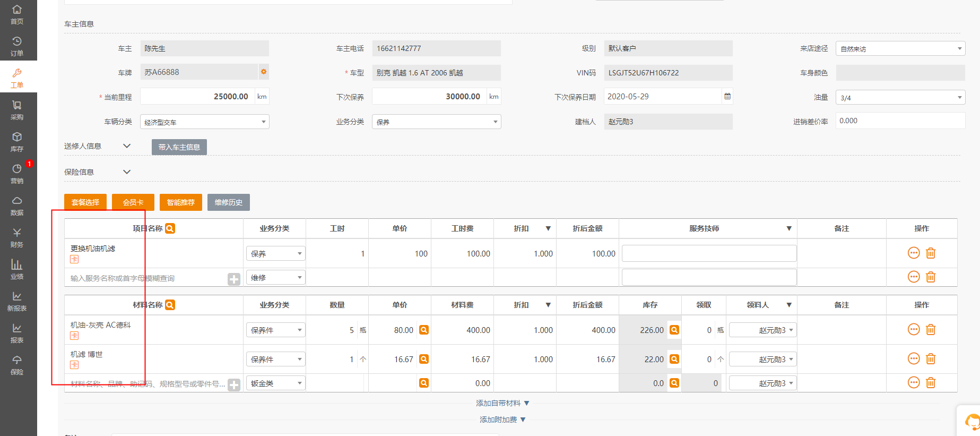Expand 添加自带材料 link
Image resolution: width=980 pixels, height=436 pixels.
point(502,403)
